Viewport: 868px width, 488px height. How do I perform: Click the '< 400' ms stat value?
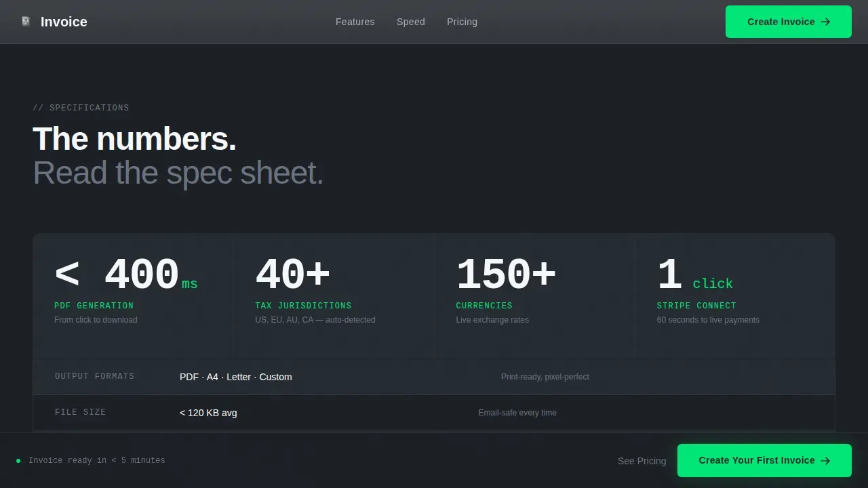tap(125, 275)
